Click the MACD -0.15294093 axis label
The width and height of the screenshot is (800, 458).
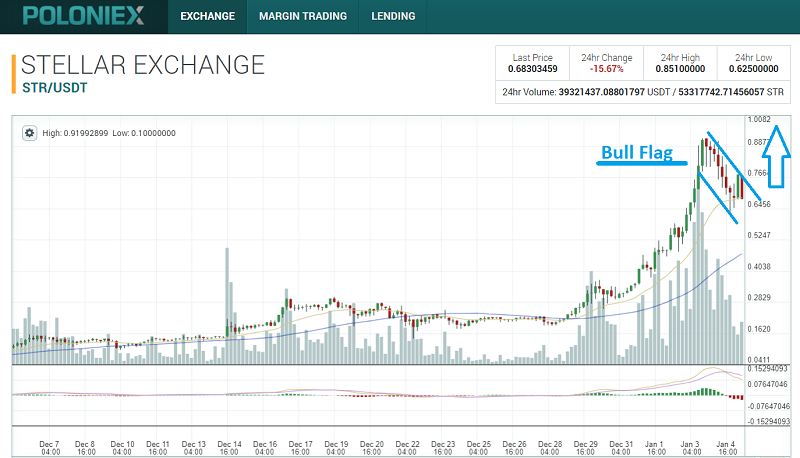(x=768, y=421)
